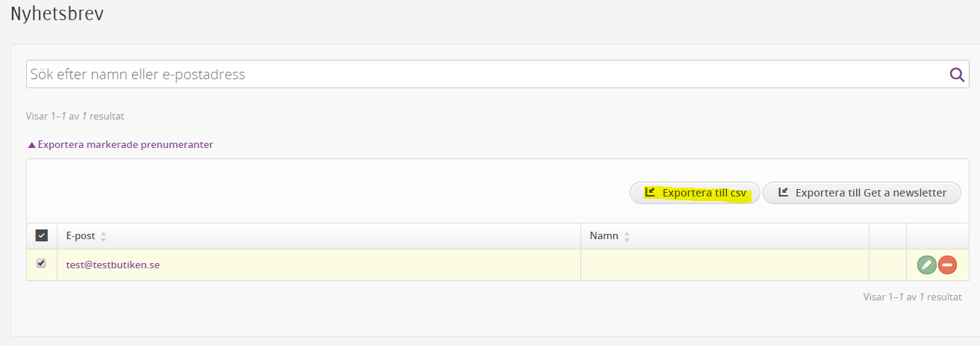
Task: Click the triangle beside Exportera markerade prenumeranter
Action: [x=31, y=145]
